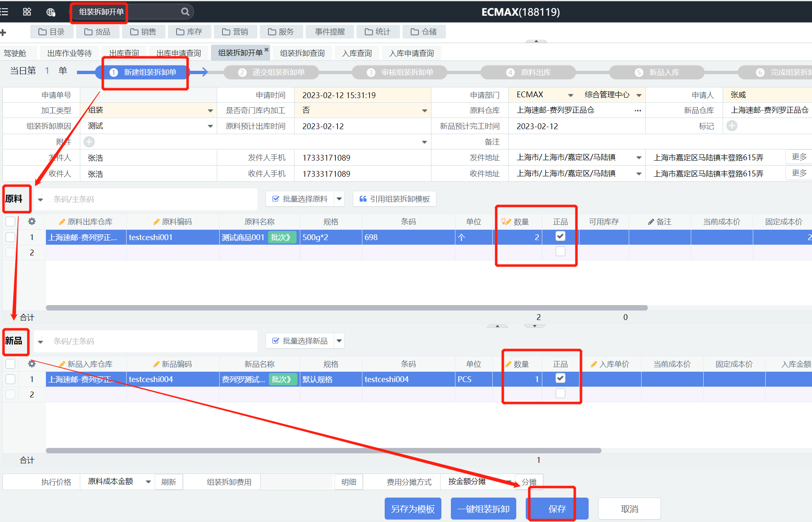Click the search magnifier icon
The width and height of the screenshot is (812, 522).
pyautogui.click(x=185, y=12)
